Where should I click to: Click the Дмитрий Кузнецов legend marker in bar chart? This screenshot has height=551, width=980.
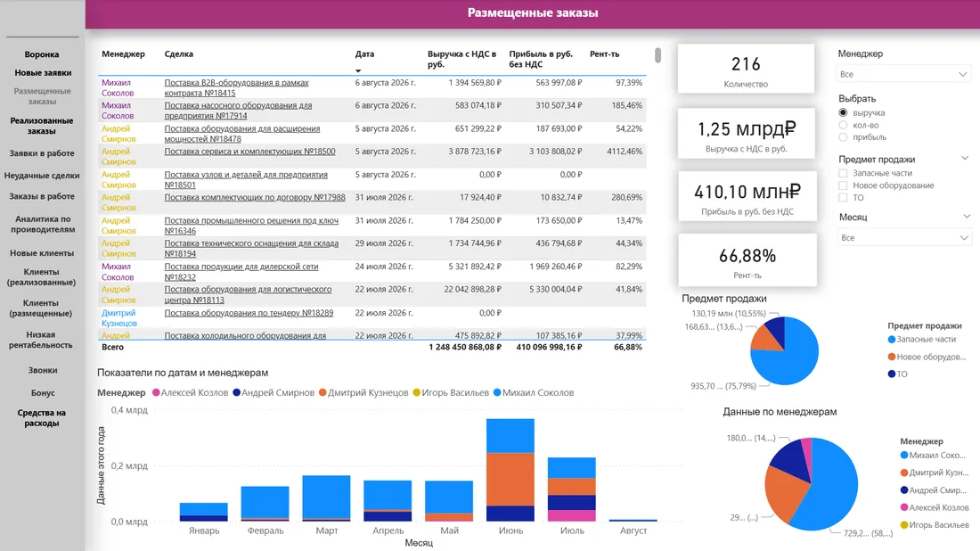pos(323,393)
